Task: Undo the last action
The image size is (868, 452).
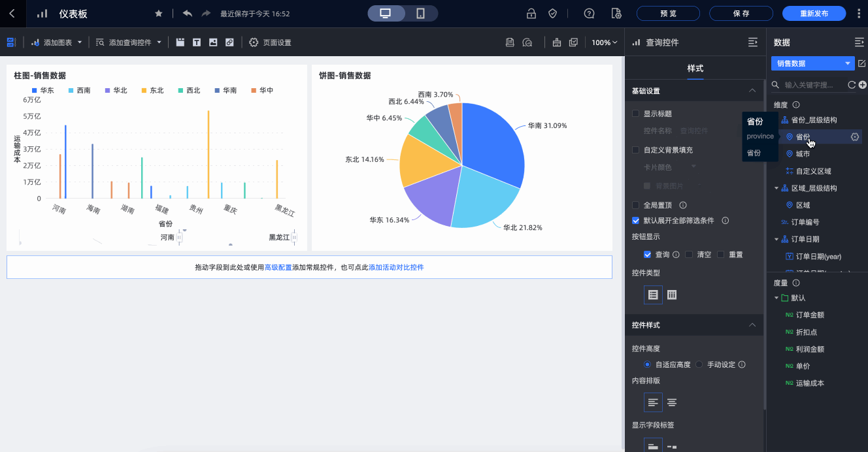Action: 188,14
